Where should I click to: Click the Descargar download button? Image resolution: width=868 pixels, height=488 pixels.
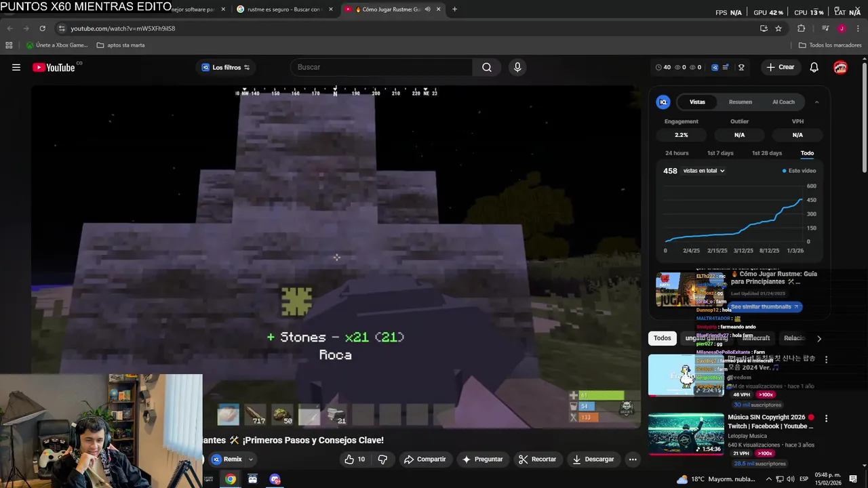coord(593,459)
